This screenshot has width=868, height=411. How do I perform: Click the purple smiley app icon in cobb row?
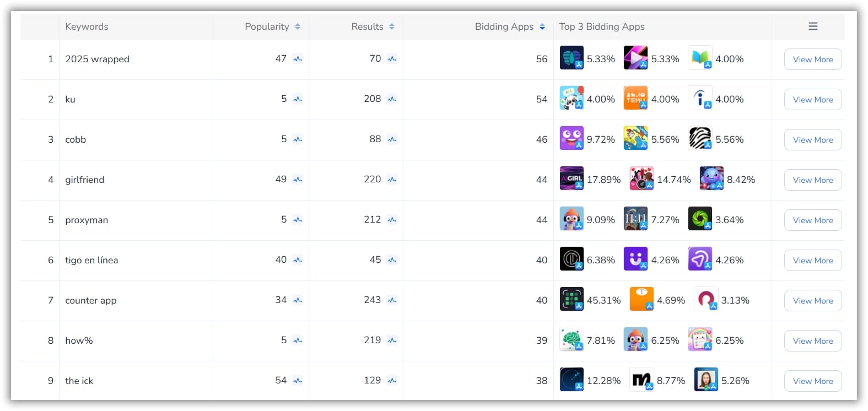pyautogui.click(x=572, y=139)
